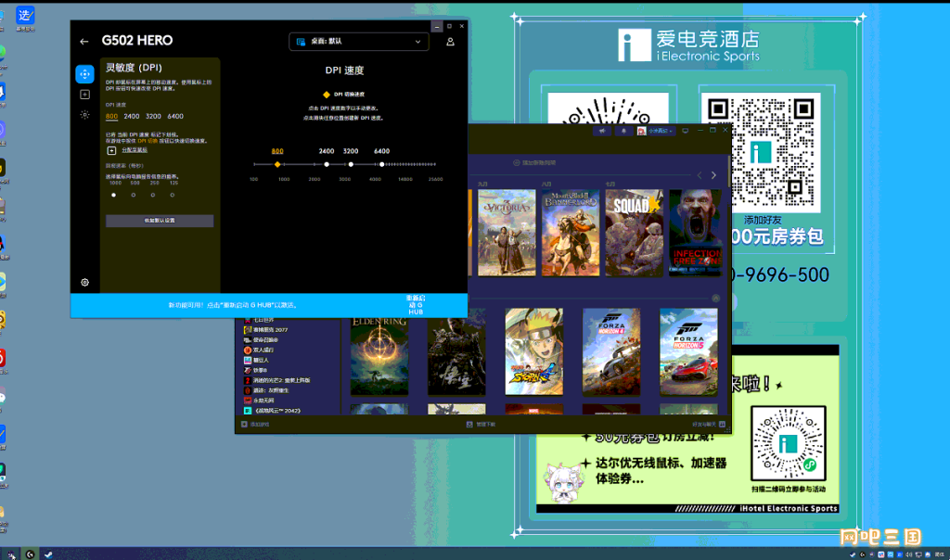Open the Forza Horizon 4 cover
950x560 pixels.
pos(611,351)
